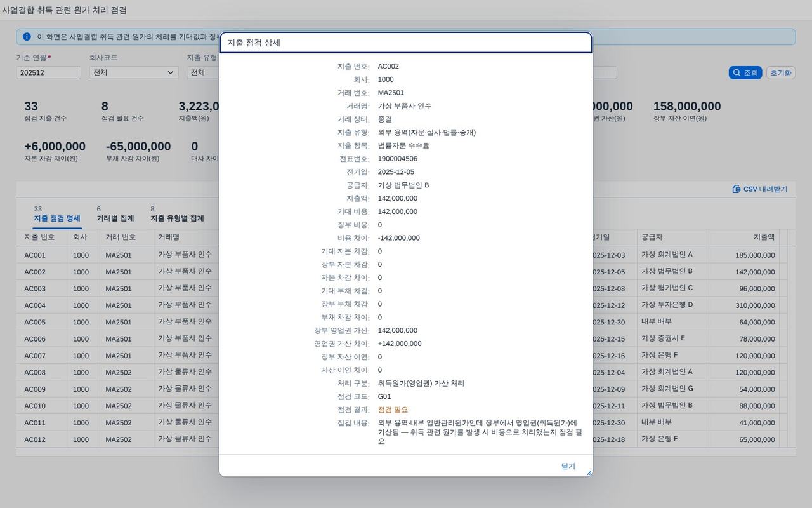Click the 전표번호 value 1900004506 in dialog
Viewport: 812px width, 508px height.
point(398,159)
